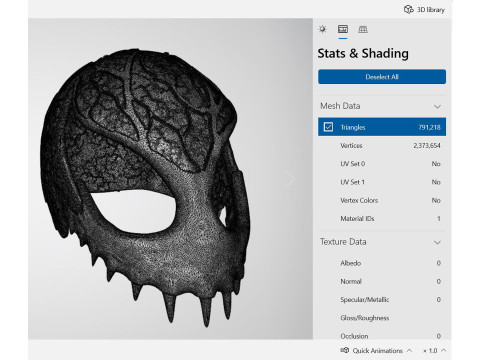Click the Deselect All button

[382, 77]
